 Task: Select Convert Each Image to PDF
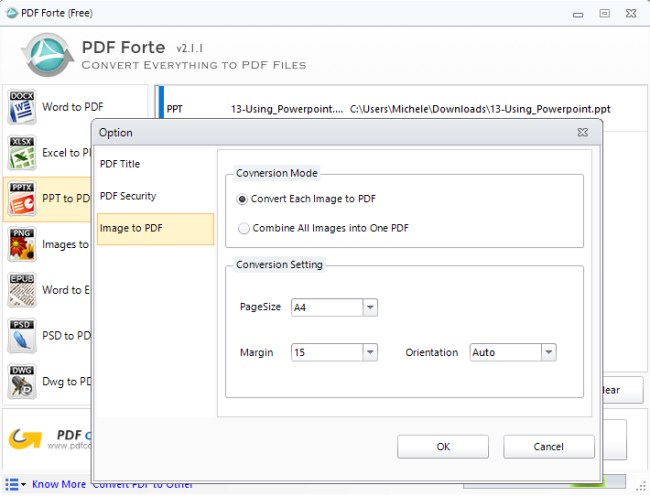tap(306, 199)
